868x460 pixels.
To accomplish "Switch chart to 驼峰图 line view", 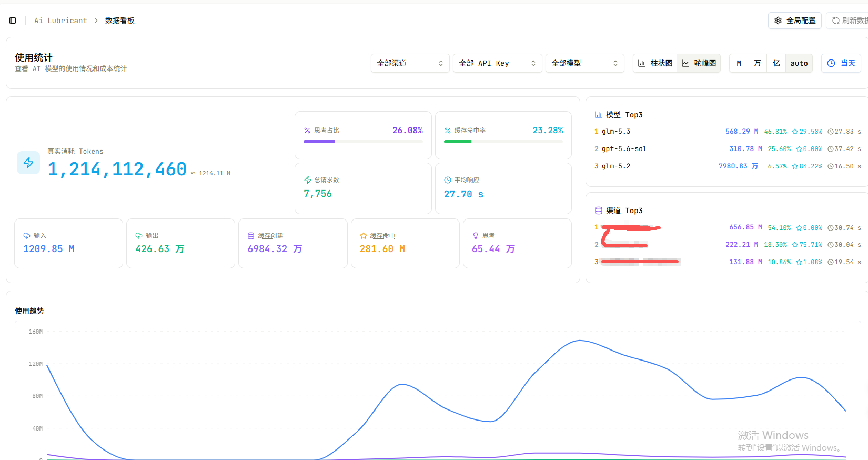I will click(699, 63).
